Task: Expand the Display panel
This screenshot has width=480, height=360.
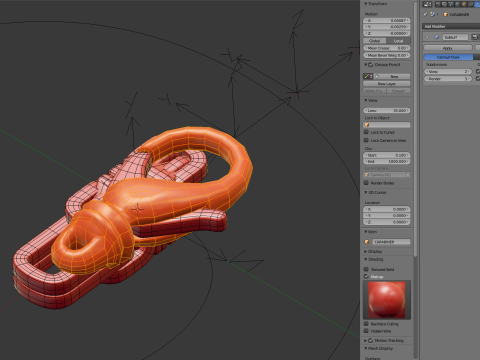Action: [x=365, y=251]
